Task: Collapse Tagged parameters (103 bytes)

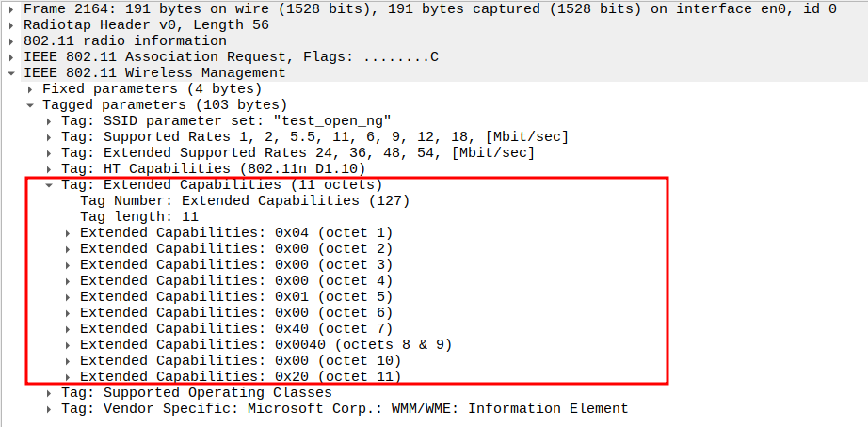Action: click(x=31, y=105)
